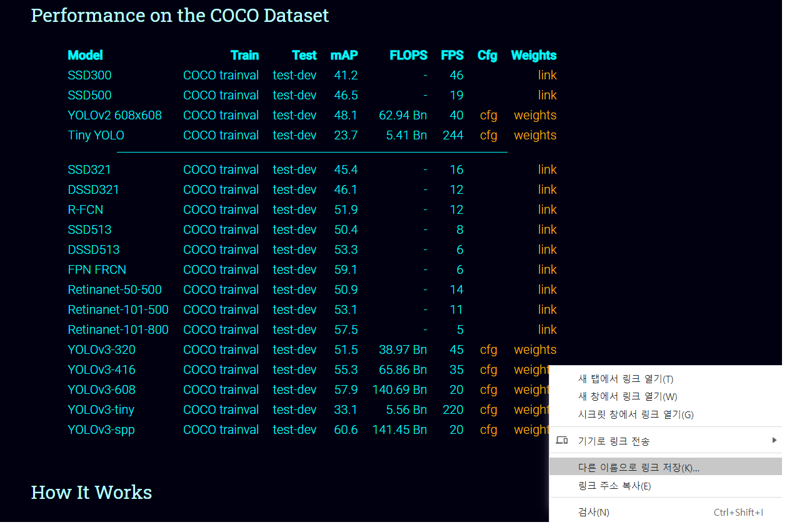
Task: Click the Retinanet-101-800 model name
Action: point(118,329)
